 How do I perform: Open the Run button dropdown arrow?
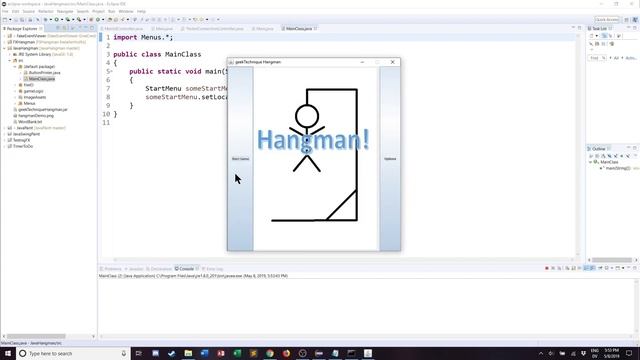(62, 20)
